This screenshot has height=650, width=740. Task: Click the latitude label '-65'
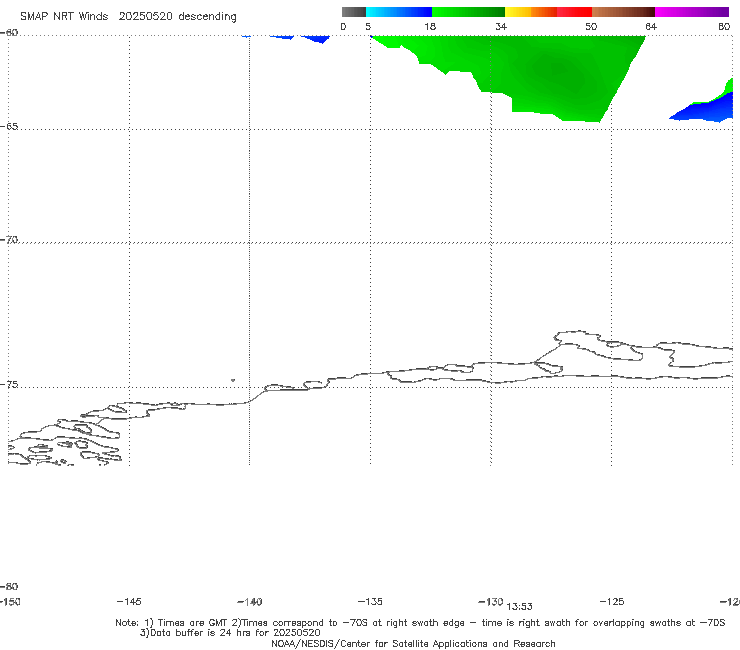coord(9,127)
